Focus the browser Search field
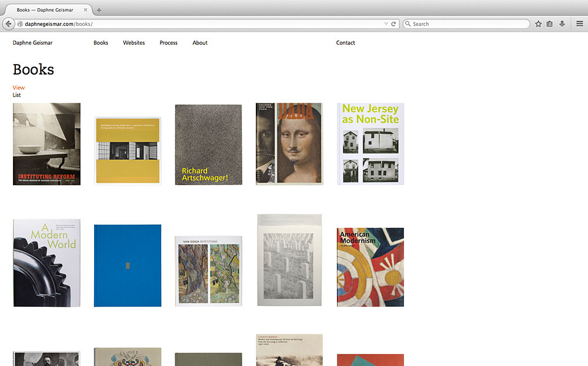 (467, 24)
